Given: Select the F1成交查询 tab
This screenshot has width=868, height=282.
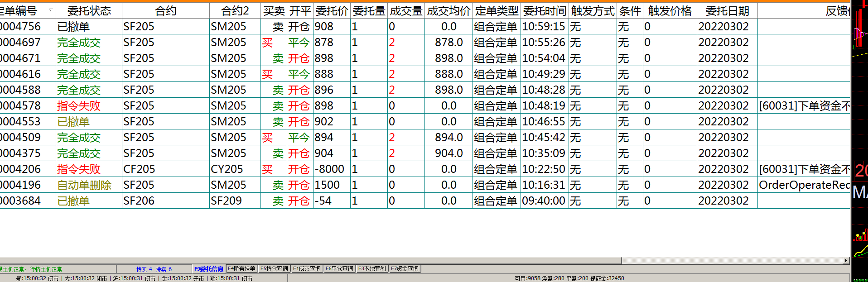Looking at the screenshot, I should coord(307,268).
